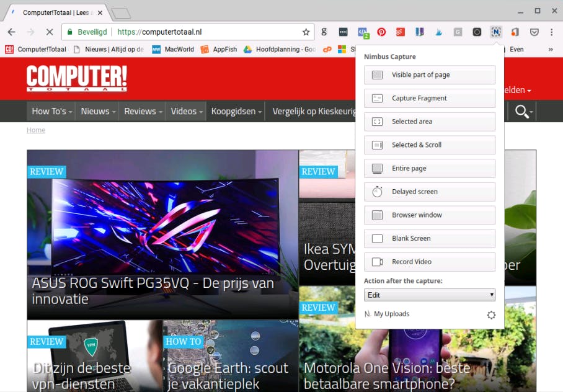Click the Home breadcrumb link
The height and width of the screenshot is (392, 563).
pyautogui.click(x=36, y=130)
